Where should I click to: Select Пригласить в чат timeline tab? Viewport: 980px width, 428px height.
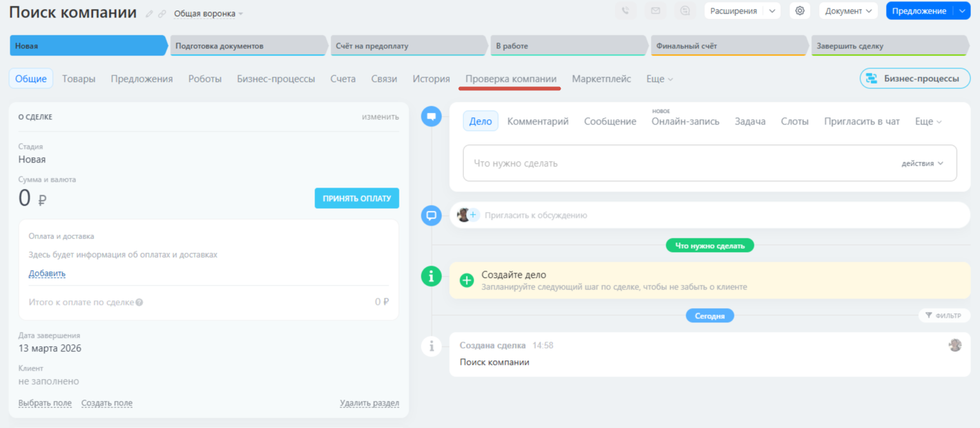tap(861, 121)
